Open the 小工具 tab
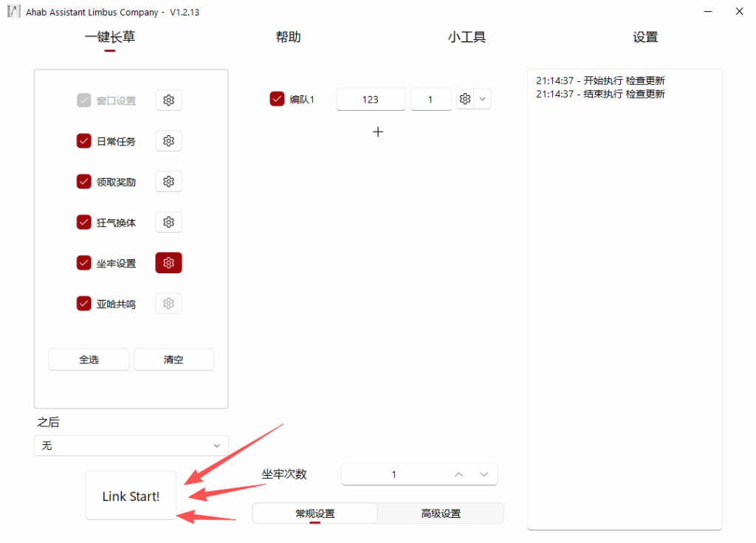756x543 pixels. pos(467,38)
